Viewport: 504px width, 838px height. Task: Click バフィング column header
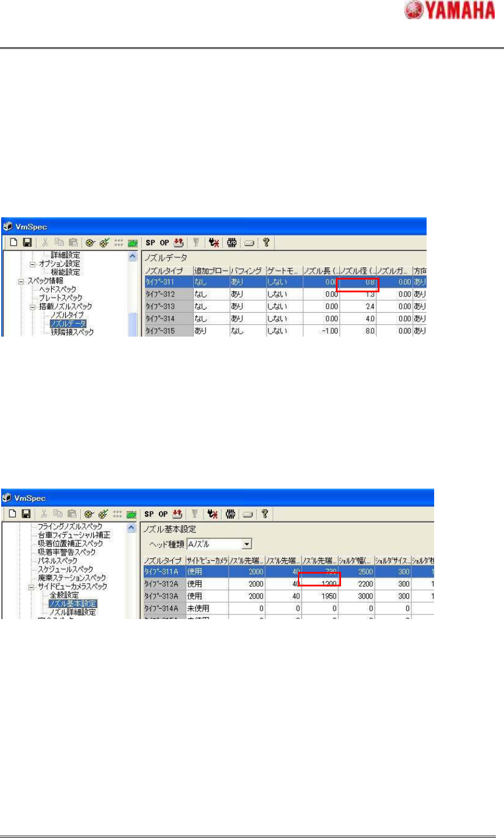(248, 271)
